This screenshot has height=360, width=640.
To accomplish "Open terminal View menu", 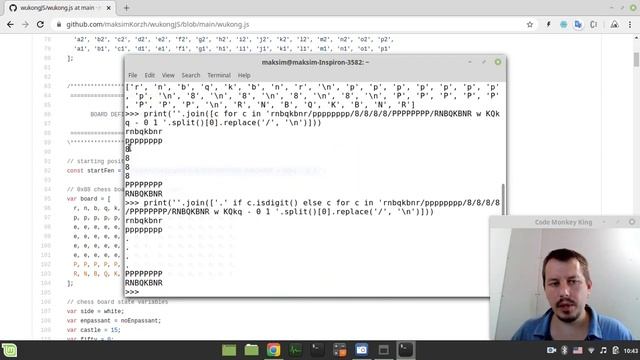I will click(168, 75).
